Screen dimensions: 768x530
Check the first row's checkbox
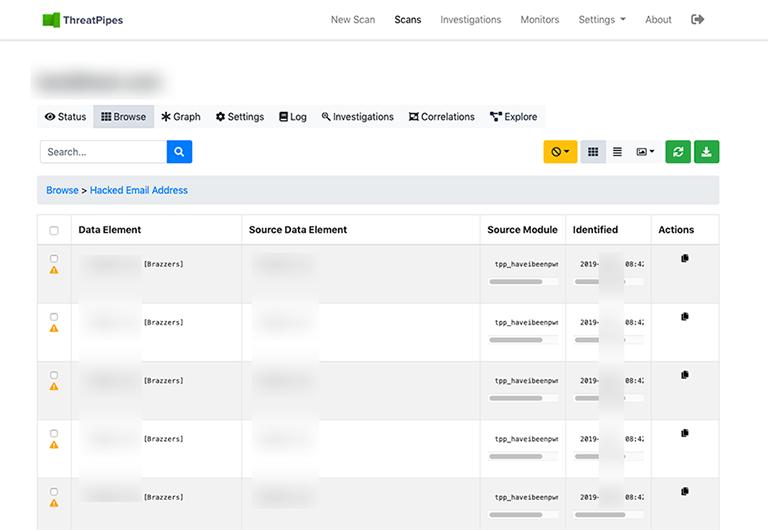(x=54, y=259)
